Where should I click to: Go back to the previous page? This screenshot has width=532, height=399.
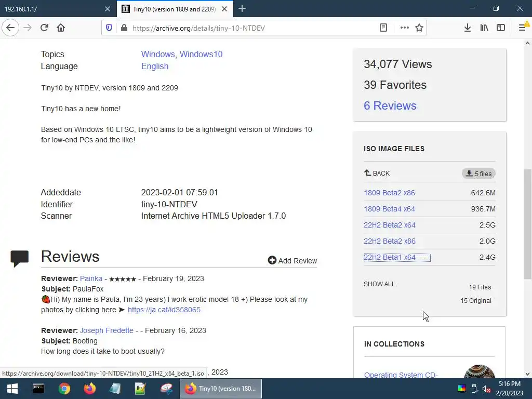[x=10, y=28]
